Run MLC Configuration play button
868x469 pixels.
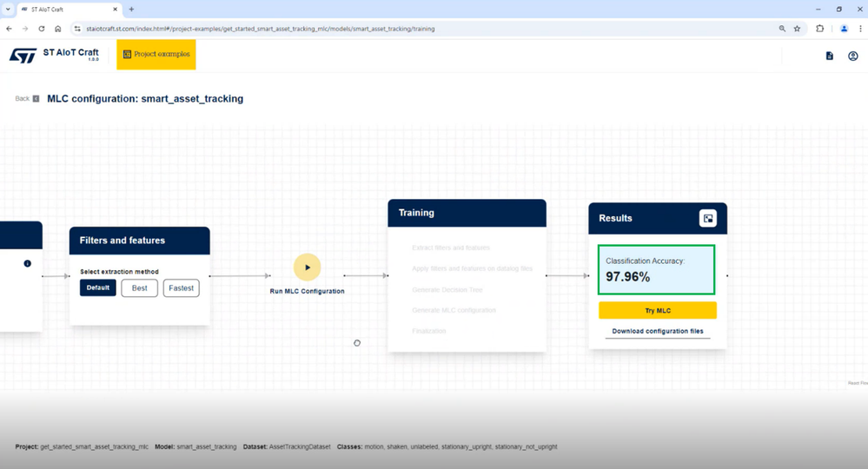point(308,268)
